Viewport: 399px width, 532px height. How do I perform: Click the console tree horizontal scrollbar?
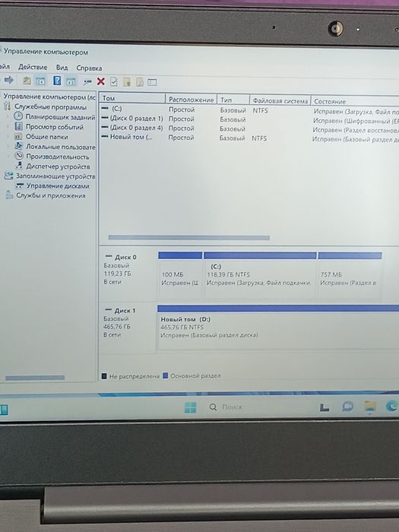coord(35,377)
